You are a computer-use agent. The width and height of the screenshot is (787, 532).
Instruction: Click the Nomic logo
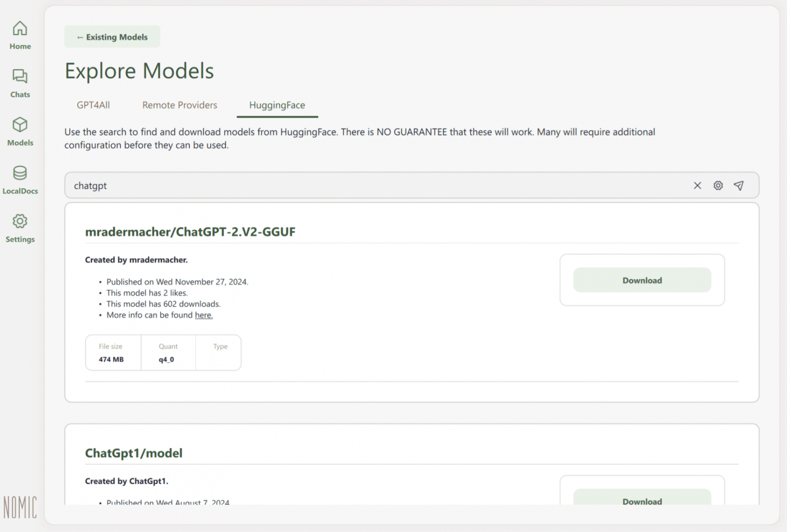20,507
